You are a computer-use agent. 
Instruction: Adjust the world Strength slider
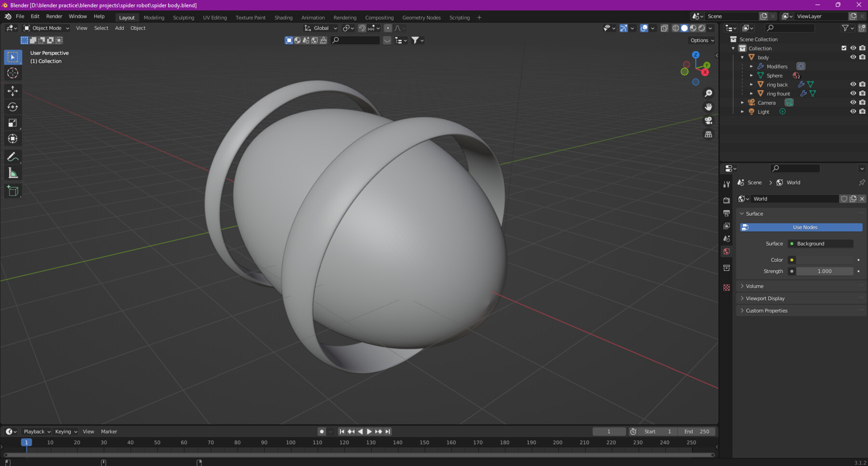click(x=824, y=271)
